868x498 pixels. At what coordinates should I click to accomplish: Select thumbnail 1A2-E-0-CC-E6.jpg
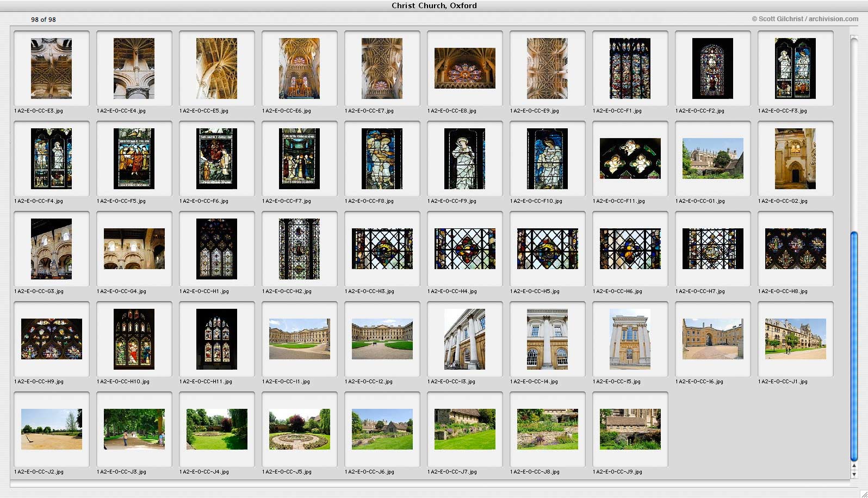click(300, 69)
